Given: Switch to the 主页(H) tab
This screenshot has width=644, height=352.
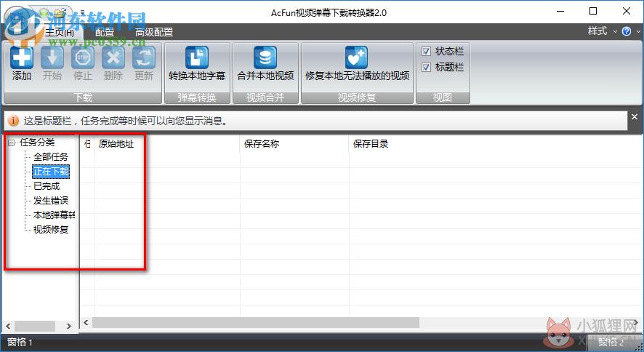Looking at the screenshot, I should (x=60, y=32).
